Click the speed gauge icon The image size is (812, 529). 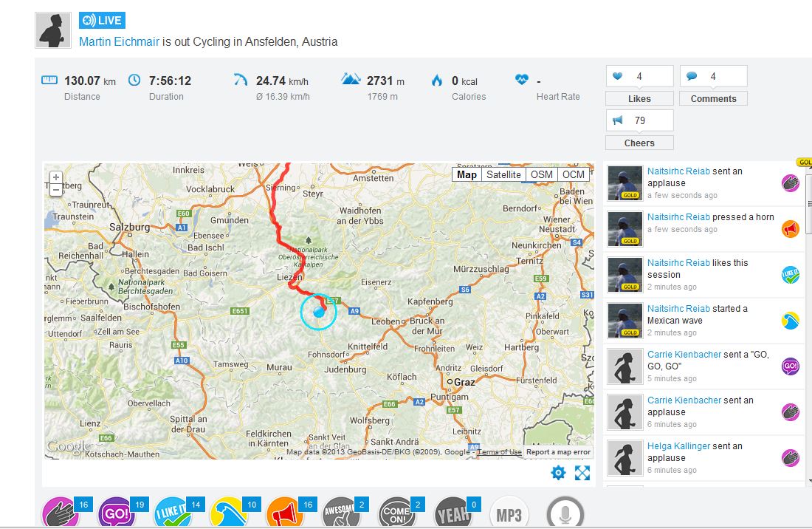[241, 80]
